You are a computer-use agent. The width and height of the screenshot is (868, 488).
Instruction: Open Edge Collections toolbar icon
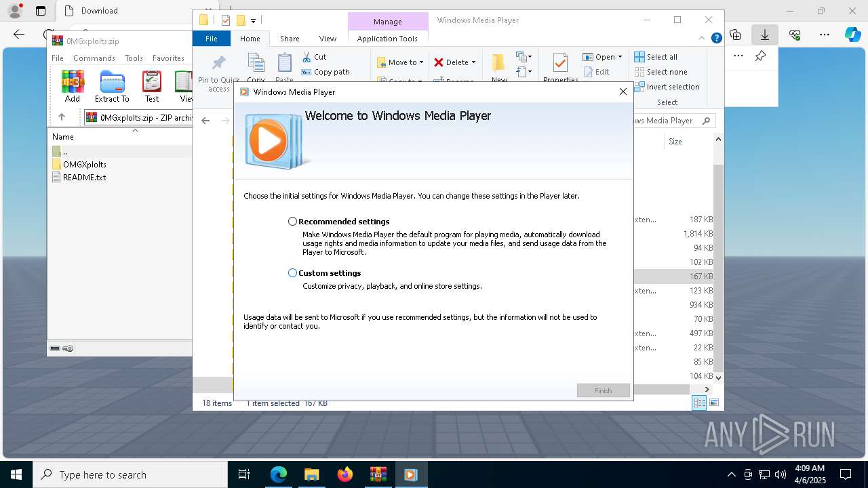pyautogui.click(x=736, y=35)
